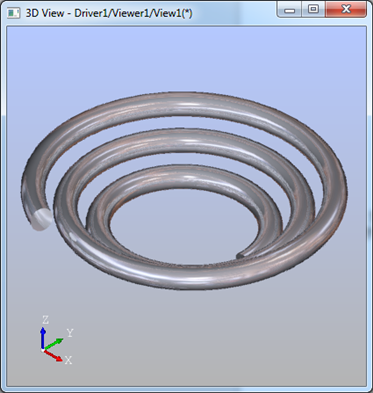Click the inner end tip of spiral
Viewport: 373px width, 393px height.
(x=241, y=256)
